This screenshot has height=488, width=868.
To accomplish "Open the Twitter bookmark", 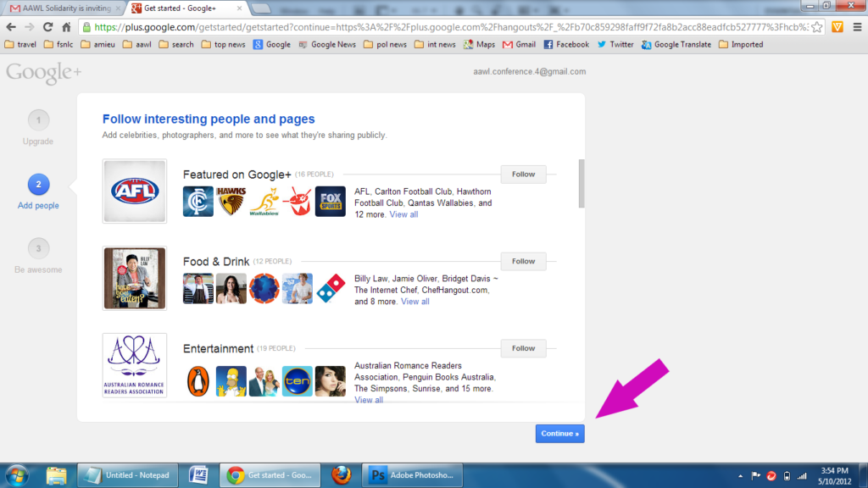I will [x=615, y=44].
